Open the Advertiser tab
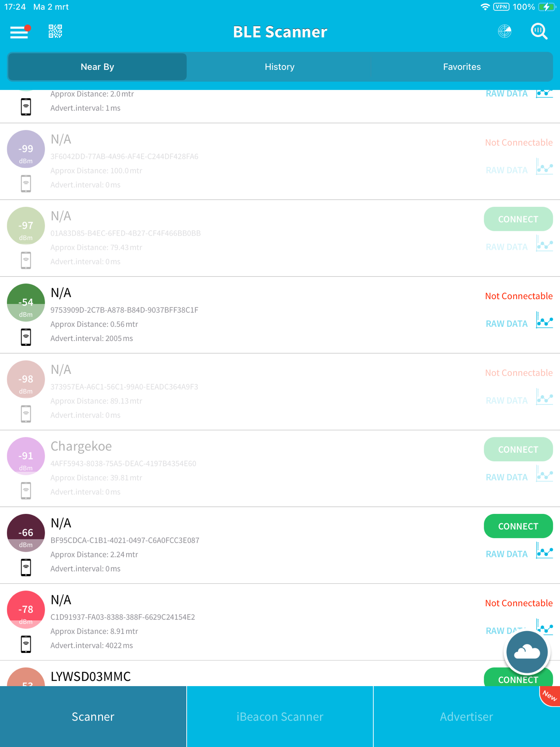560x747 pixels. pyautogui.click(x=466, y=717)
